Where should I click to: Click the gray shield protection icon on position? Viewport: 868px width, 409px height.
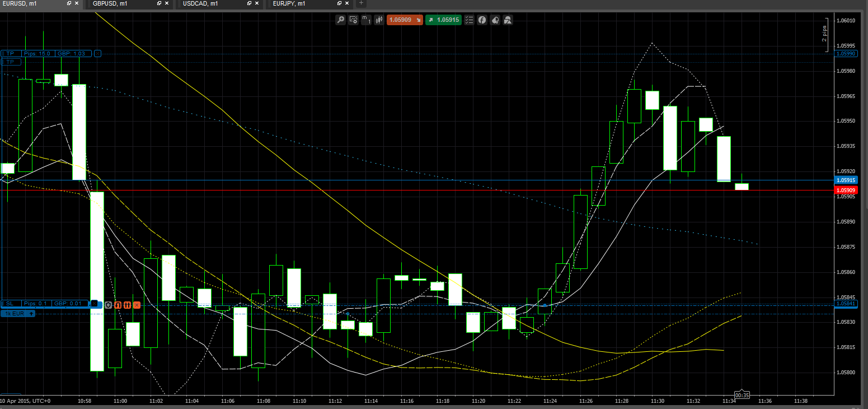pyautogui.click(x=108, y=305)
